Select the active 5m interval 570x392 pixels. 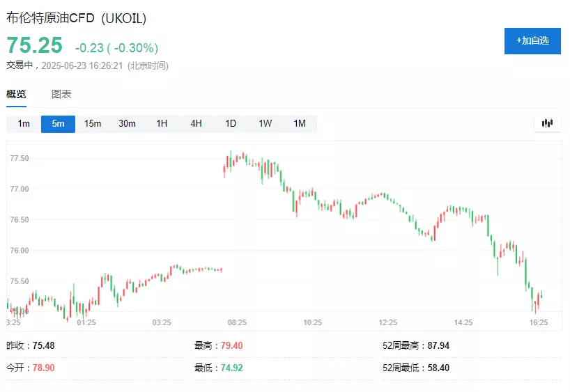tap(58, 124)
